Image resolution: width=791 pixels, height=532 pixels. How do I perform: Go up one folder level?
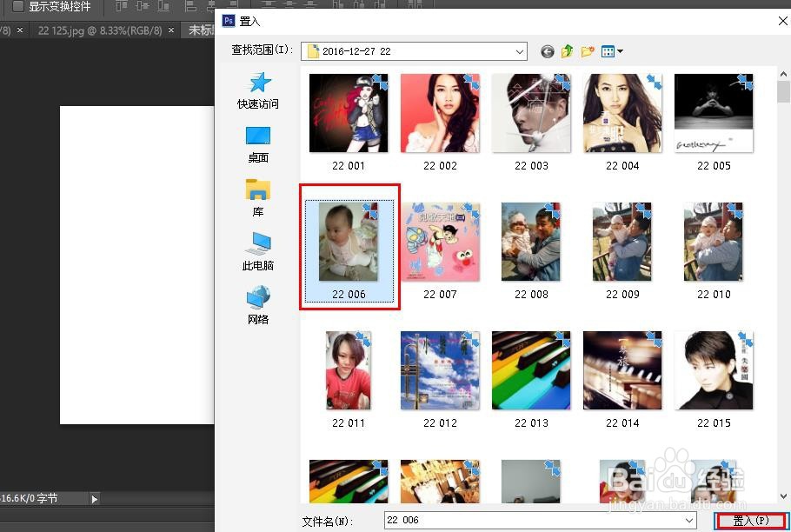tap(567, 51)
